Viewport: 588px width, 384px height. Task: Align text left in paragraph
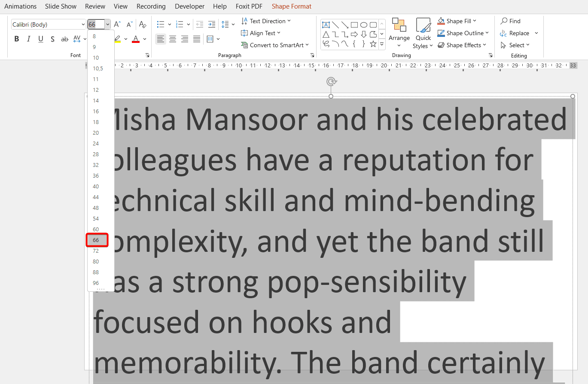coord(161,39)
